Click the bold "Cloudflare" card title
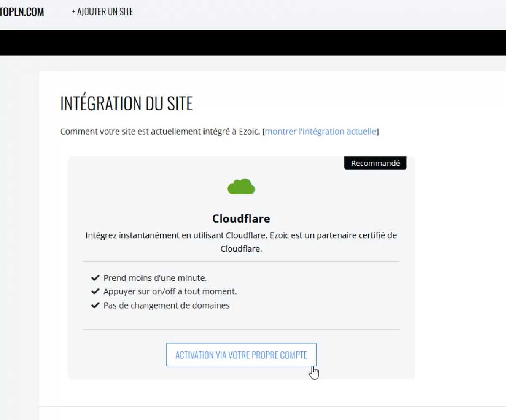 (x=241, y=218)
